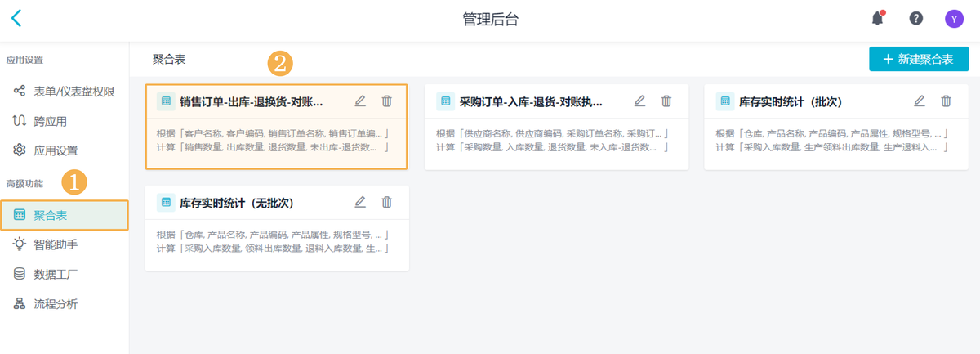Delete the 采购订单-入库-退货 aggregate table
This screenshot has height=354, width=980.
click(x=666, y=101)
